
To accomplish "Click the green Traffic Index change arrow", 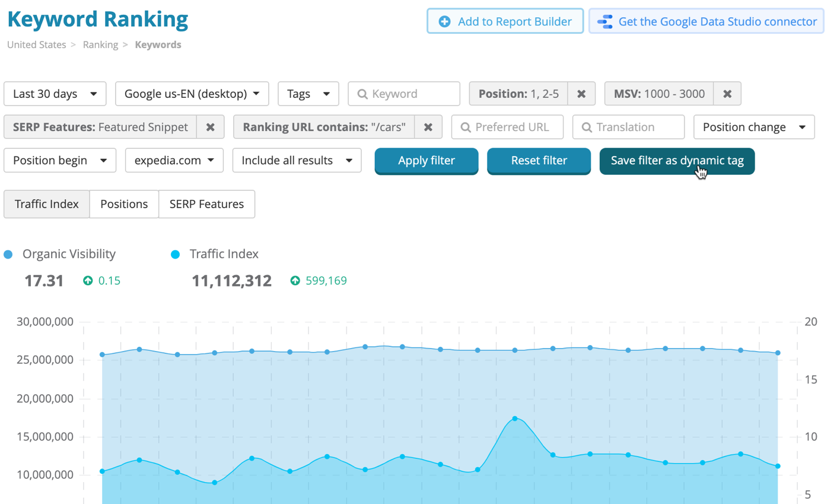I will (295, 280).
